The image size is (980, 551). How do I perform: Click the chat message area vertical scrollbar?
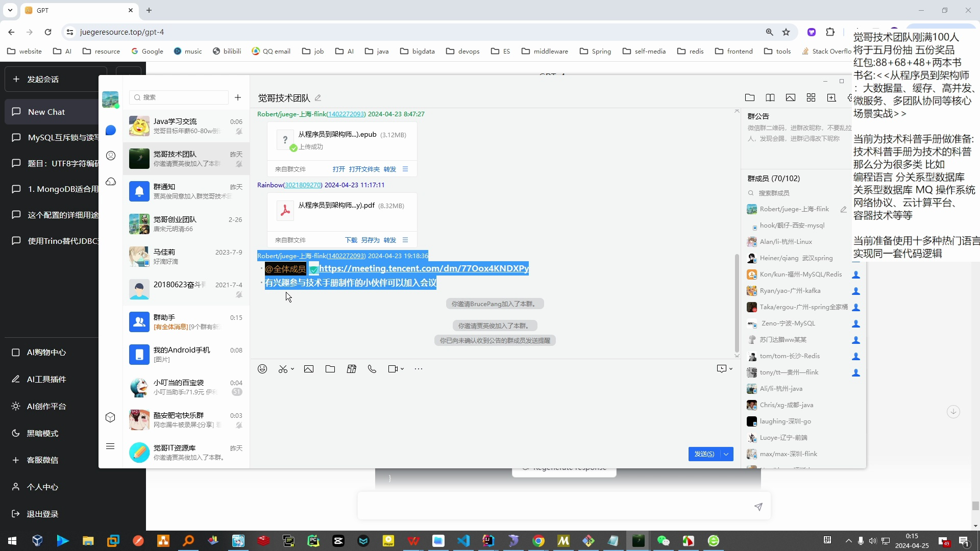click(737, 303)
